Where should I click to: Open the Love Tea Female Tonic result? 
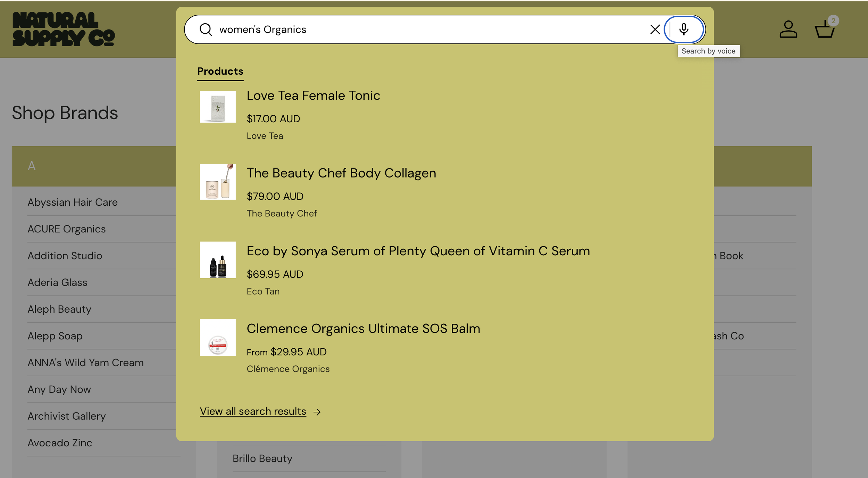[313, 96]
